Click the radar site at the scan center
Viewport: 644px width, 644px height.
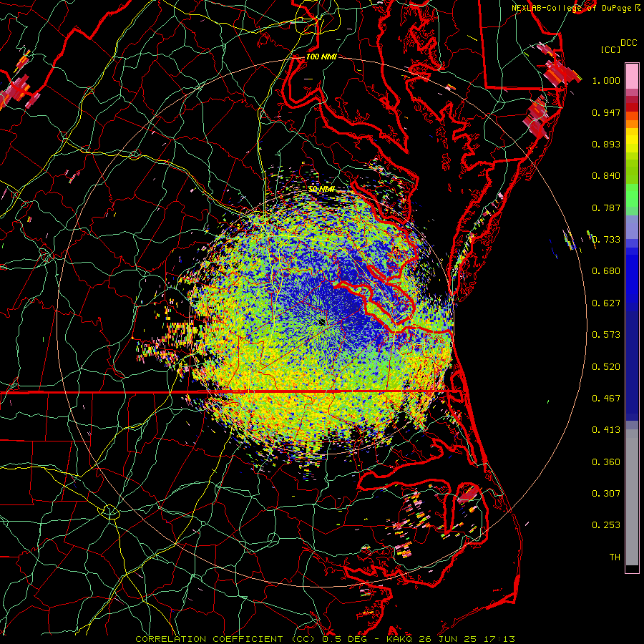tap(321, 322)
